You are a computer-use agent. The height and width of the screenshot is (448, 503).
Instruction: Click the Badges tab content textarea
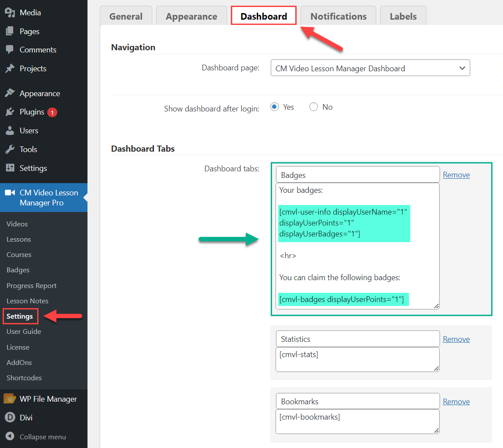(x=358, y=246)
